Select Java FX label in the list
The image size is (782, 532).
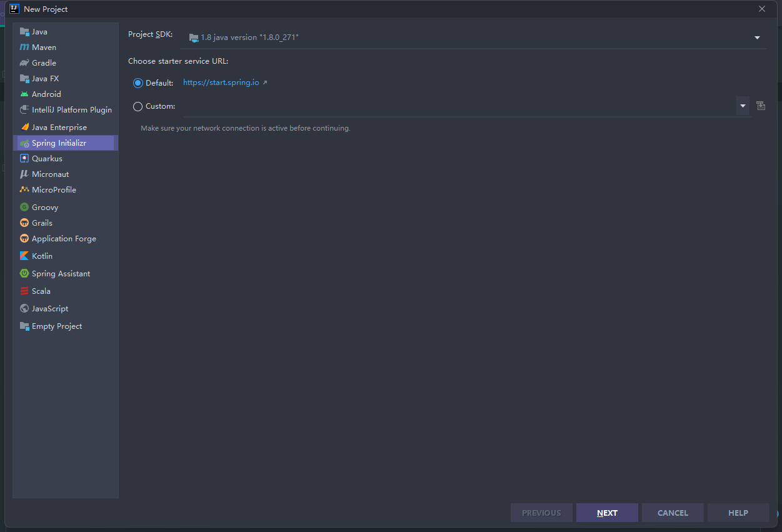pos(45,79)
